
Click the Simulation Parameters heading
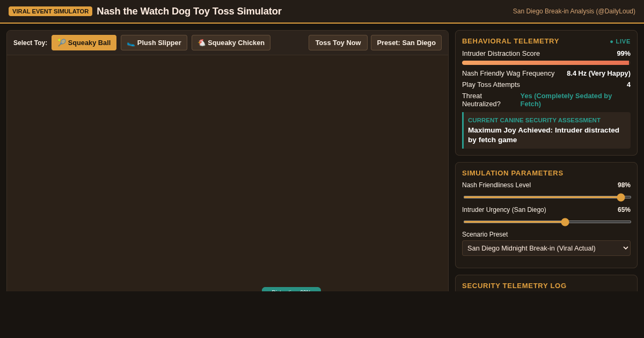point(513,173)
